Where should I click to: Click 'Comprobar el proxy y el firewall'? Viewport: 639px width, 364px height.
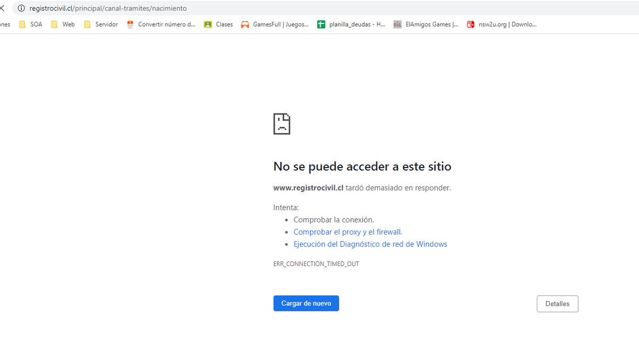tap(348, 231)
